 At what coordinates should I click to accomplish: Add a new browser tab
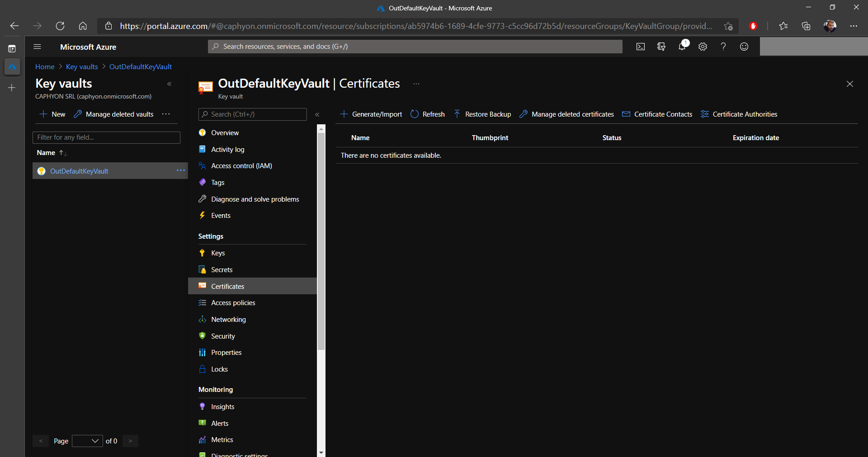pyautogui.click(x=12, y=88)
